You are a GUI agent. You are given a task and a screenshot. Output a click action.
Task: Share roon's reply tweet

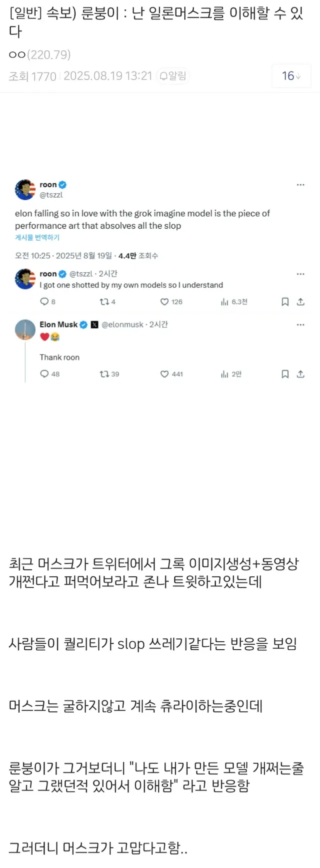(x=300, y=302)
